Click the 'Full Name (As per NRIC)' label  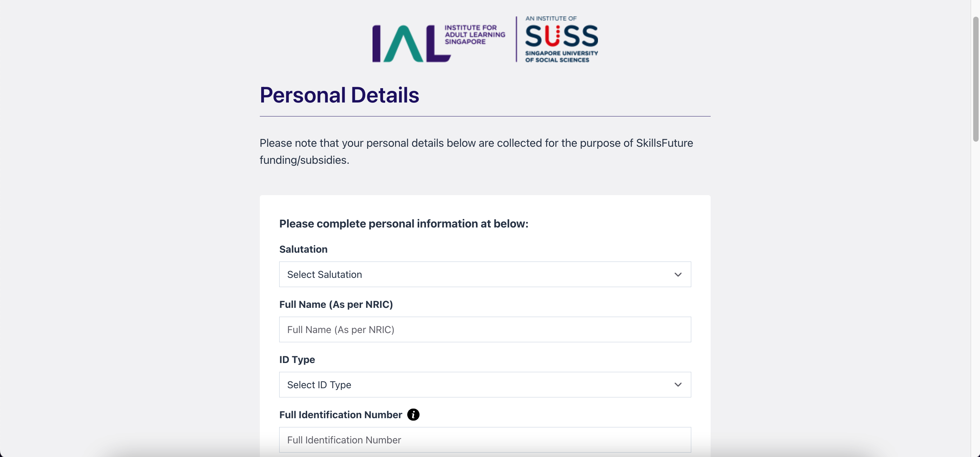(x=336, y=304)
